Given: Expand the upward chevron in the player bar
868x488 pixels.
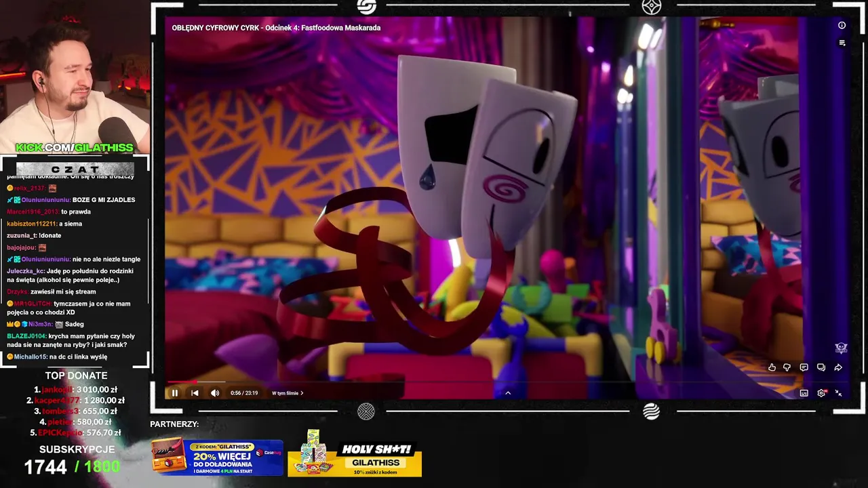Looking at the screenshot, I should click(507, 392).
